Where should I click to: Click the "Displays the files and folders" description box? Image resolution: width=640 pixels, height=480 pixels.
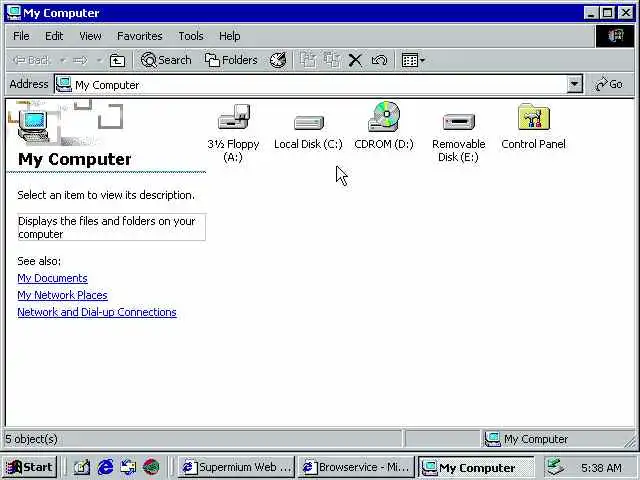(111, 227)
